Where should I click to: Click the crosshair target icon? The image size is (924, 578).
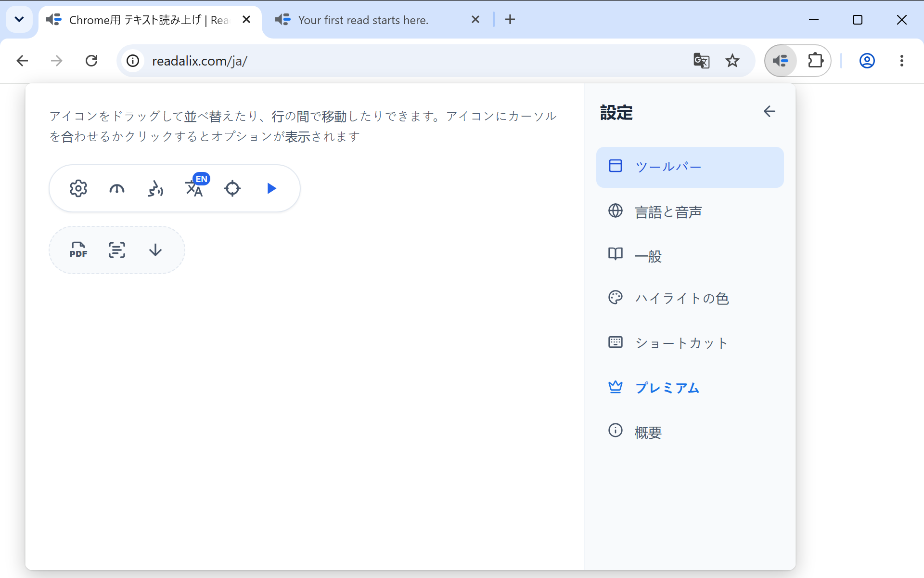[x=232, y=188]
